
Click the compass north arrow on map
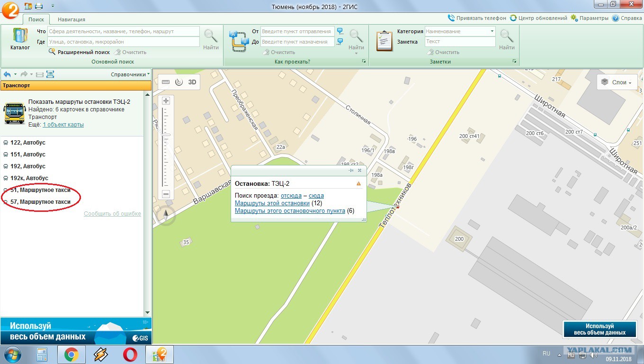[166, 216]
